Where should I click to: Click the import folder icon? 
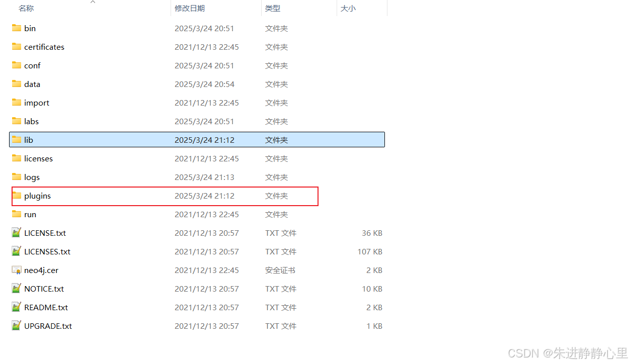pyautogui.click(x=16, y=103)
